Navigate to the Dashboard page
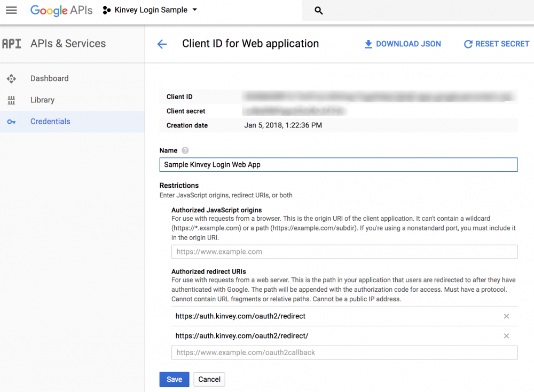Screen dimensions: 534x392 tap(50, 78)
